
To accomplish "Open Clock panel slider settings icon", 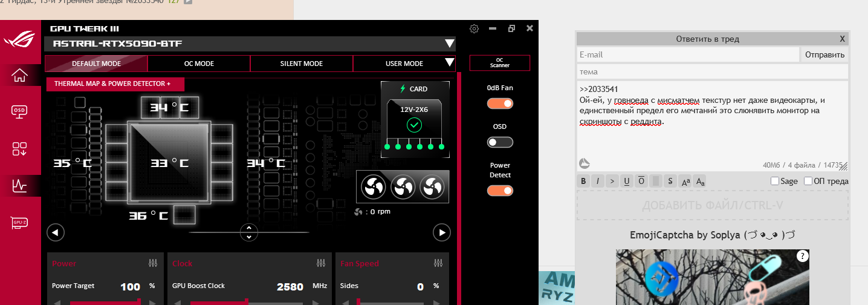I will pos(321,263).
